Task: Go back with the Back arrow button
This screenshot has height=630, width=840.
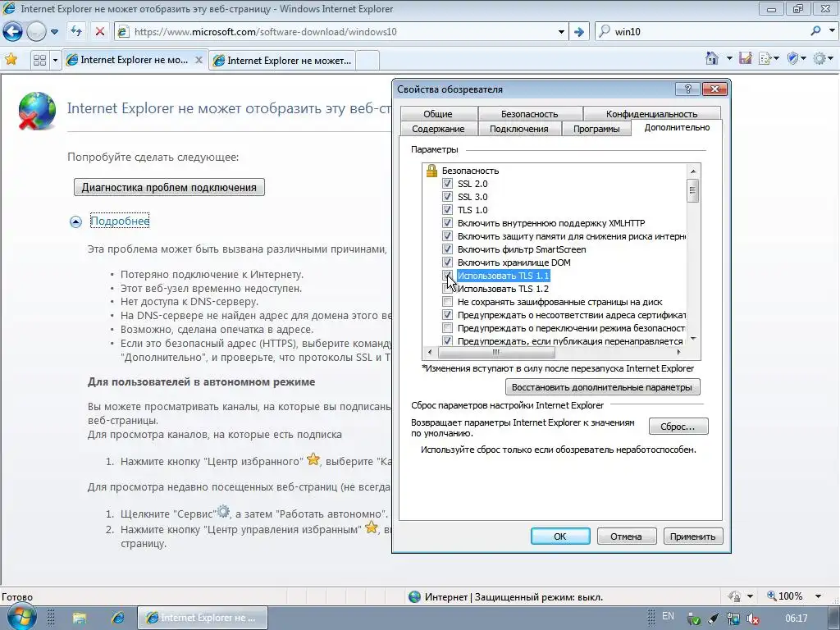Action: [x=13, y=32]
